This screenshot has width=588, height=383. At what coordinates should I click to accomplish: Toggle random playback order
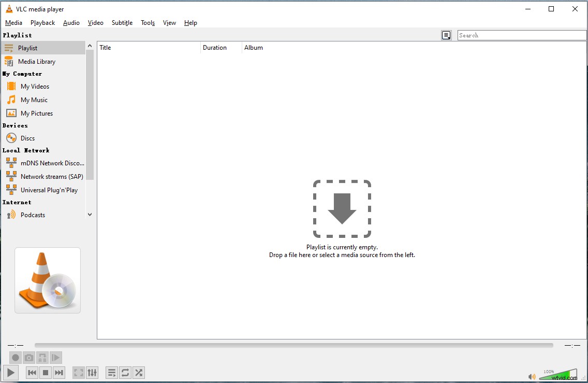point(138,372)
